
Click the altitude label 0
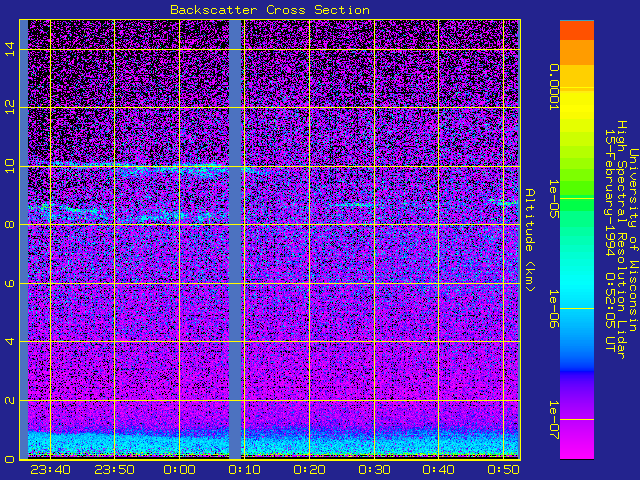(9, 459)
